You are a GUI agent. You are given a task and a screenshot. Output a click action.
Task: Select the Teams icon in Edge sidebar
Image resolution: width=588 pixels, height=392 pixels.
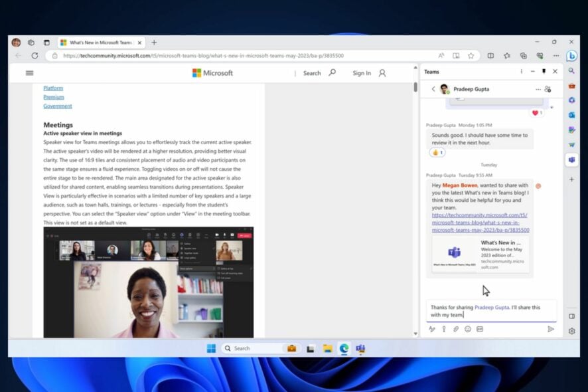click(571, 159)
